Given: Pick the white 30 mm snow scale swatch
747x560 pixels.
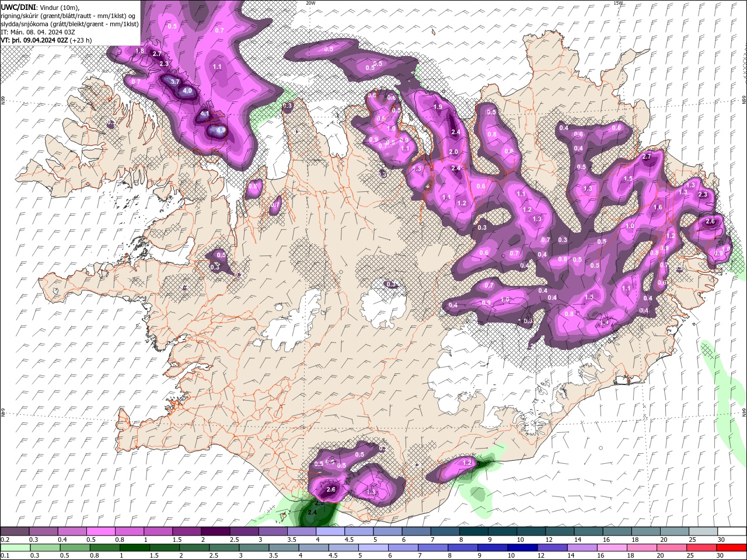Looking at the screenshot, I should [732, 531].
